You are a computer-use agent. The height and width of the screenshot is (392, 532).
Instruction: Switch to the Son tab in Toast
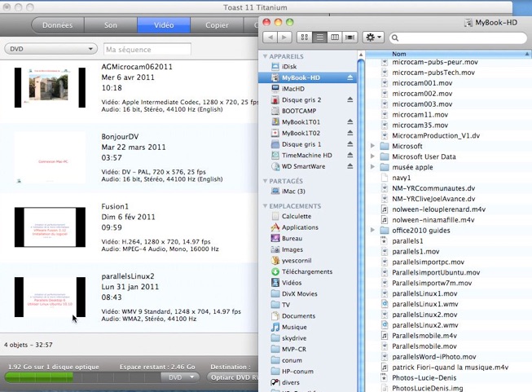coord(111,25)
